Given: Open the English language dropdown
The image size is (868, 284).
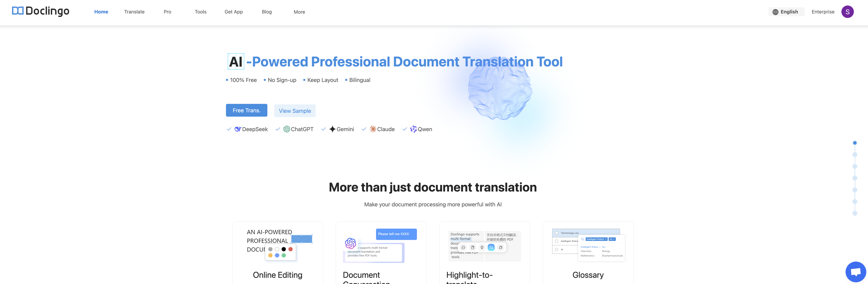Looking at the screenshot, I should (786, 11).
